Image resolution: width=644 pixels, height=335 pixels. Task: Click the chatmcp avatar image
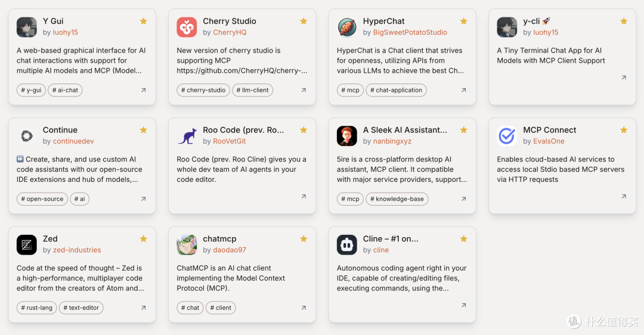187,244
